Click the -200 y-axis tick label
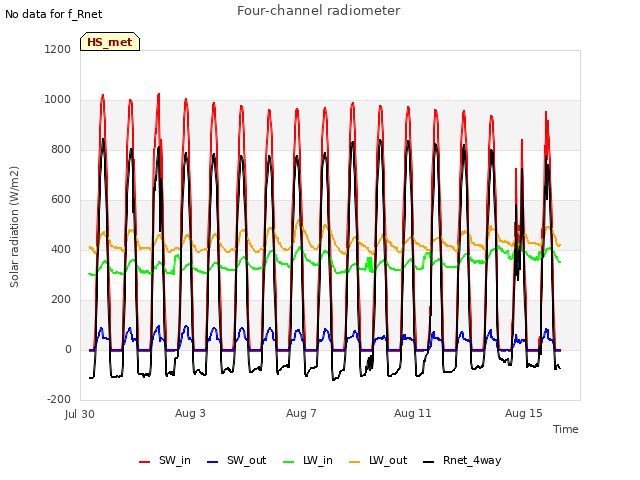Image resolution: width=640 pixels, height=480 pixels. point(59,400)
